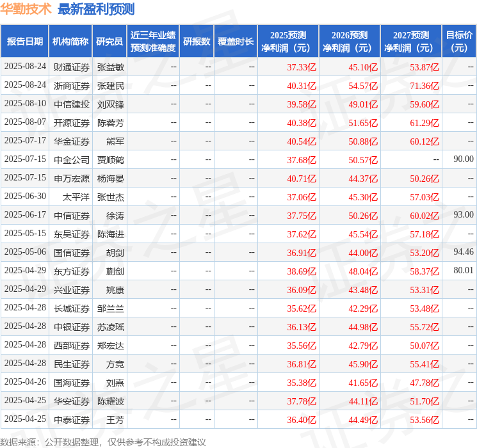Select the 兴业证券 institution cell
Viewport: 477px width, 448px height.
[x=72, y=290]
